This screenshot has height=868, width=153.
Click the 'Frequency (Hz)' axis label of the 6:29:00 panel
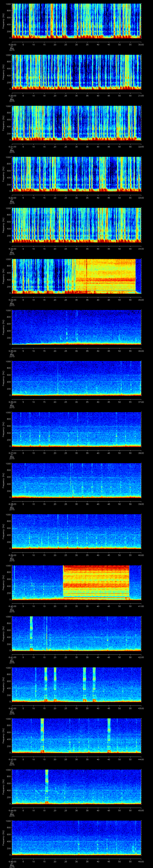(x=3, y=21)
